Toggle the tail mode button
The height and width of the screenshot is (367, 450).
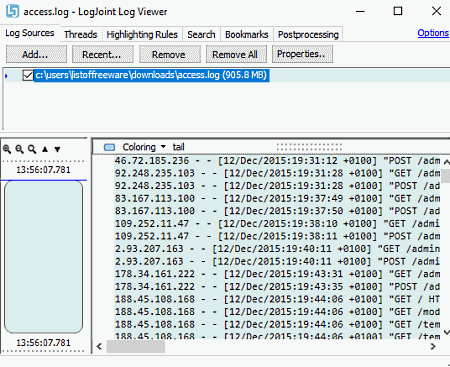pos(178,147)
